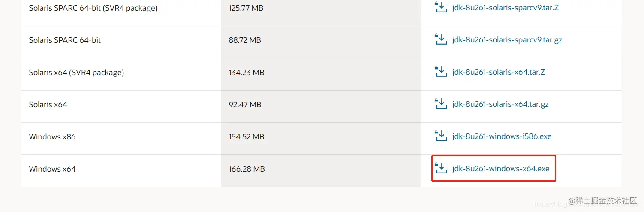The height and width of the screenshot is (212, 644).
Task: Click download icon beside jdk-8u261-solaris-x64.tar.gz
Action: click(x=441, y=104)
